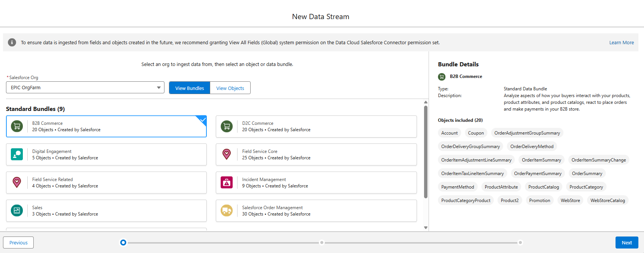Click the Salesforce Order Management truck icon
644x253 pixels.
click(x=227, y=211)
